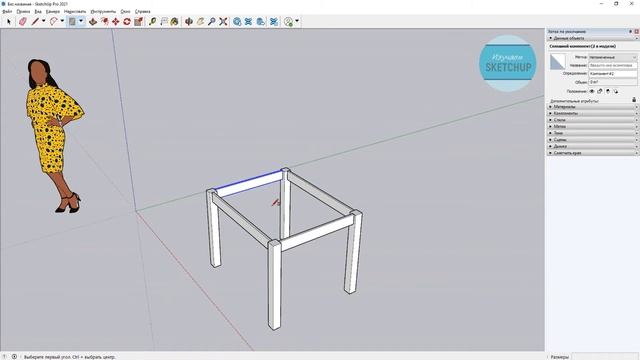Open the Вид menu
This screenshot has height=360, width=640.
pyautogui.click(x=38, y=11)
